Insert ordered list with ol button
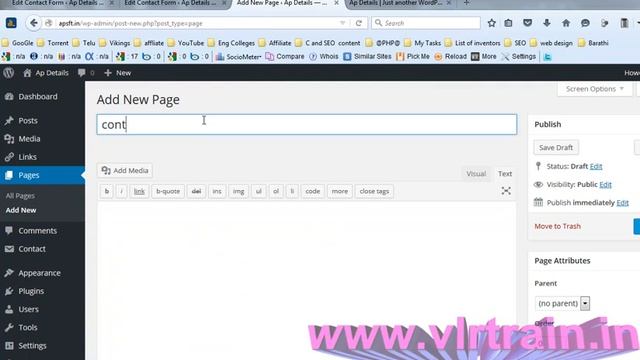Screen dimensions: 640x360 pyautogui.click(x=276, y=191)
